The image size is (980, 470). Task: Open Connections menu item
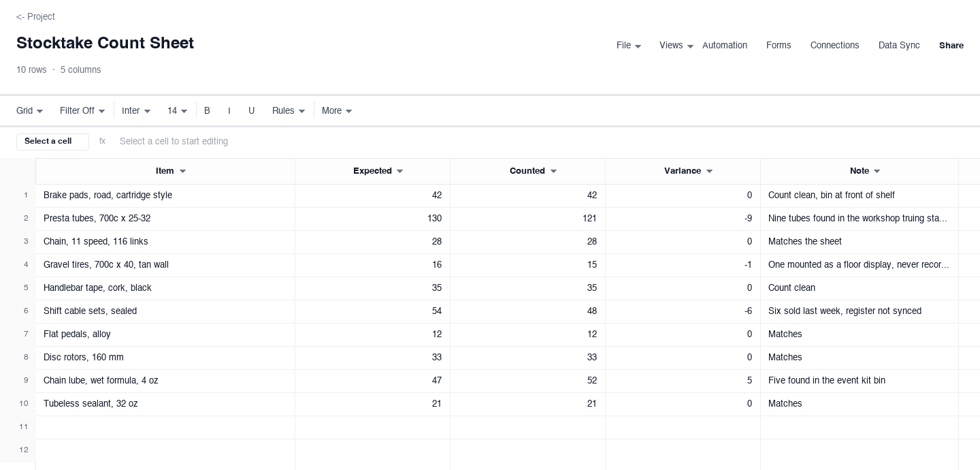[834, 46]
